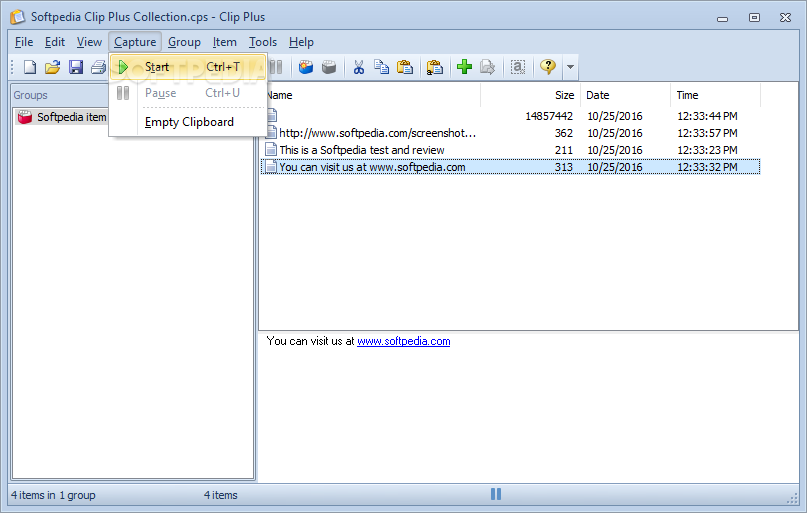
Task: Click the colored new group box icon
Action: coord(306,67)
